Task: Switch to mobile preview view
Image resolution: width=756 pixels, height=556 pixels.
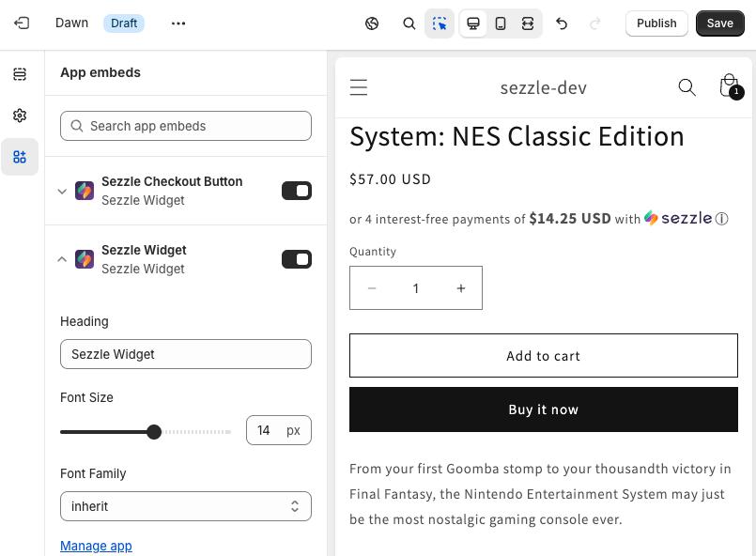Action: 501,23
